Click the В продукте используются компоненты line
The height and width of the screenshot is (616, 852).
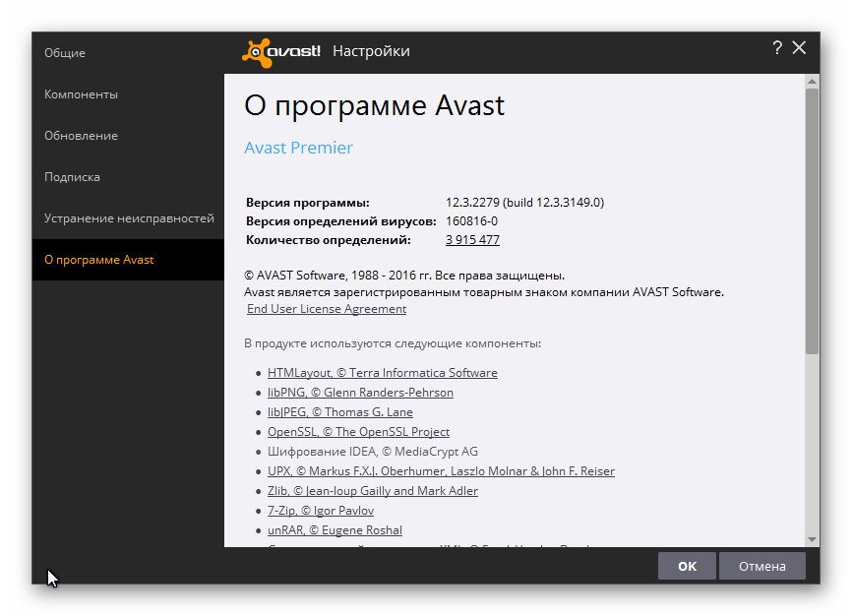[393, 343]
